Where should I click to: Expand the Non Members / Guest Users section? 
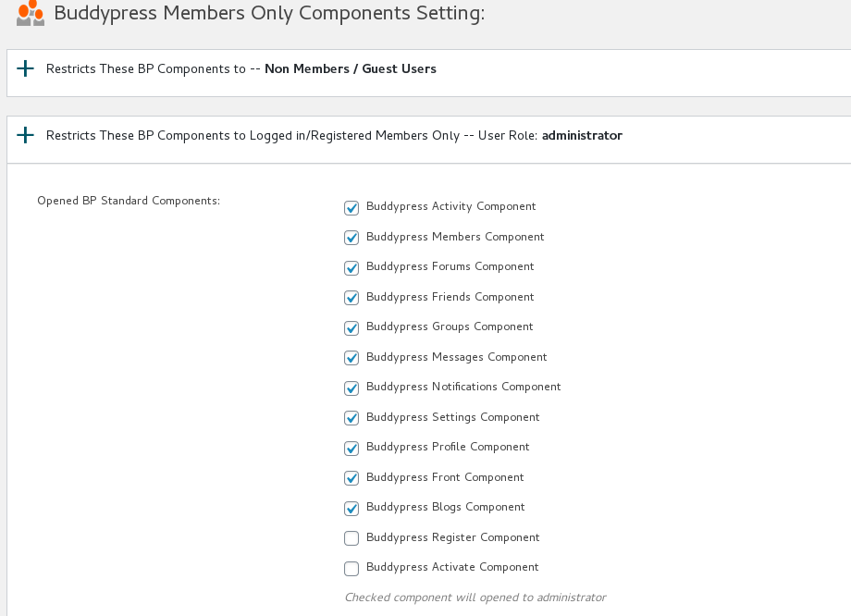point(25,68)
